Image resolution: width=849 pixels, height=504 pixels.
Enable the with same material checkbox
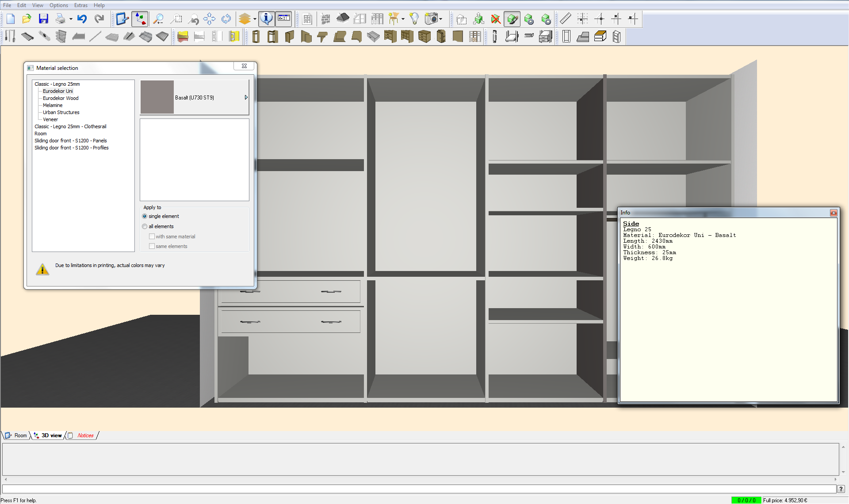click(x=152, y=236)
